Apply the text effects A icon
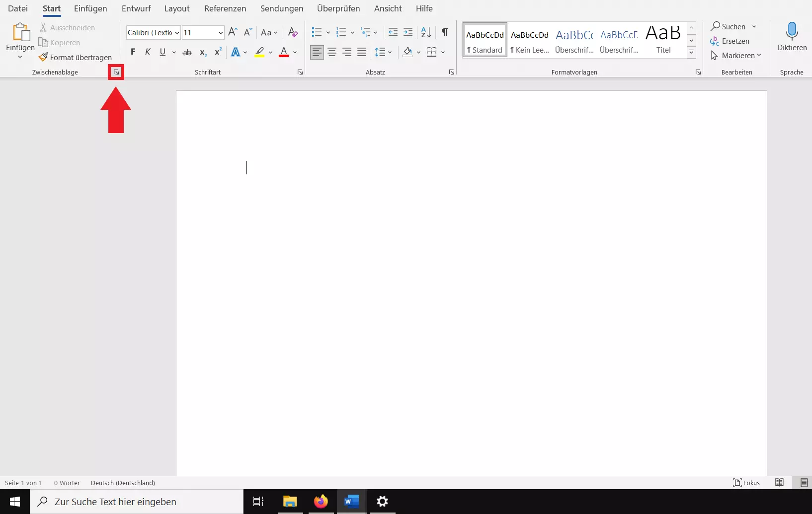Screen dimensions: 812x514 (x=236, y=52)
